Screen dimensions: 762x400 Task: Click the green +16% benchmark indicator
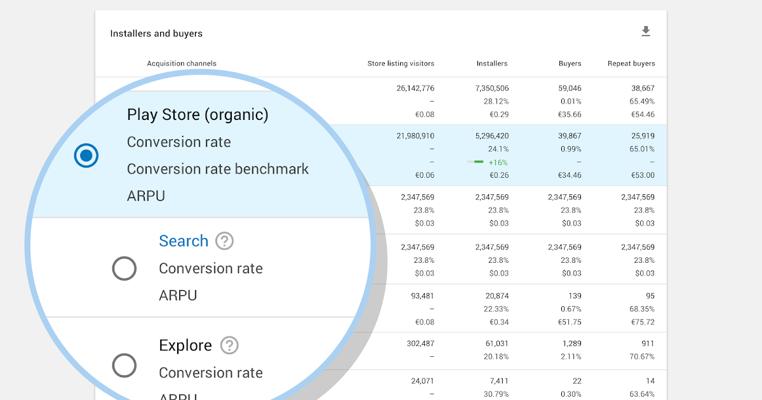pos(490,161)
